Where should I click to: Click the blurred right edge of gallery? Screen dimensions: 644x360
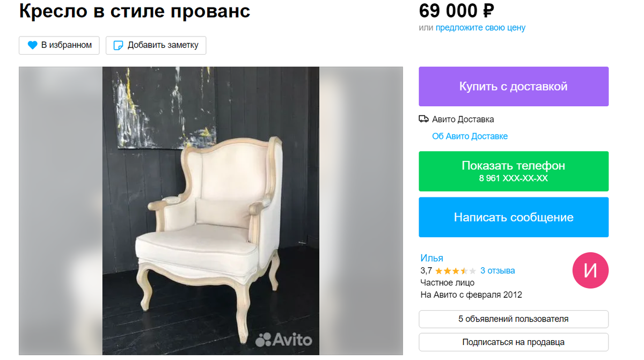[x=361, y=211]
